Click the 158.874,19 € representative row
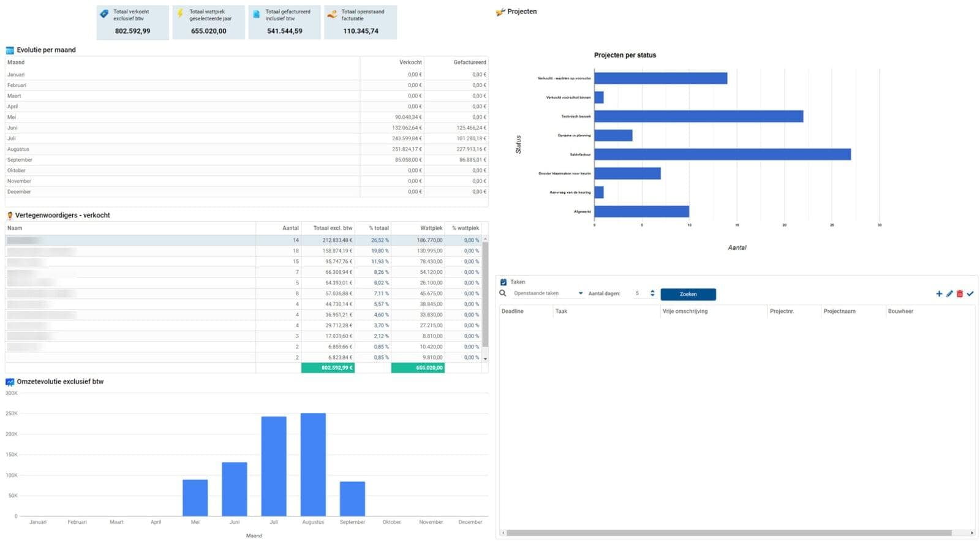980x541 pixels. point(244,251)
